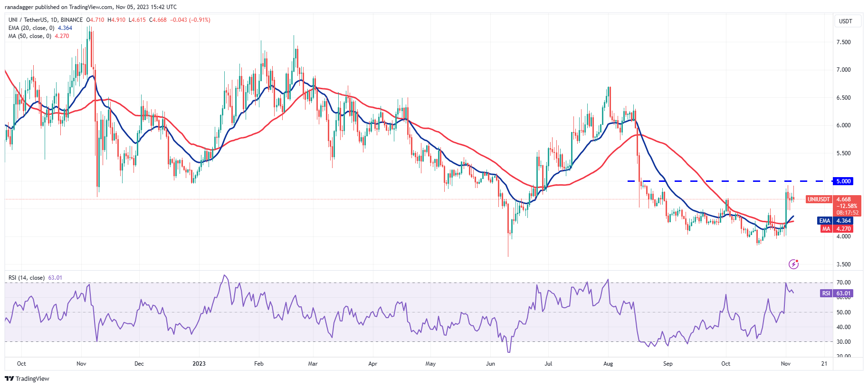Click the 7.500 price axis label
Viewport: 868px width, 387px height.
click(x=843, y=42)
